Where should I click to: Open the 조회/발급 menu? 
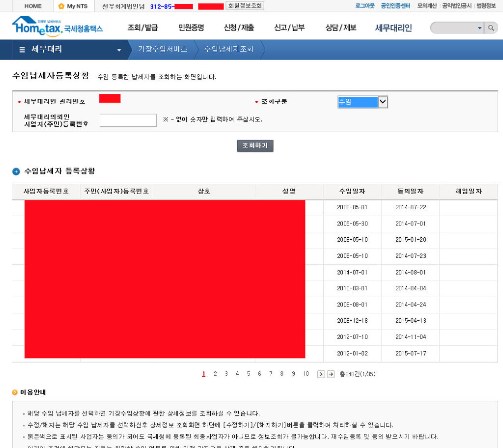point(143,28)
